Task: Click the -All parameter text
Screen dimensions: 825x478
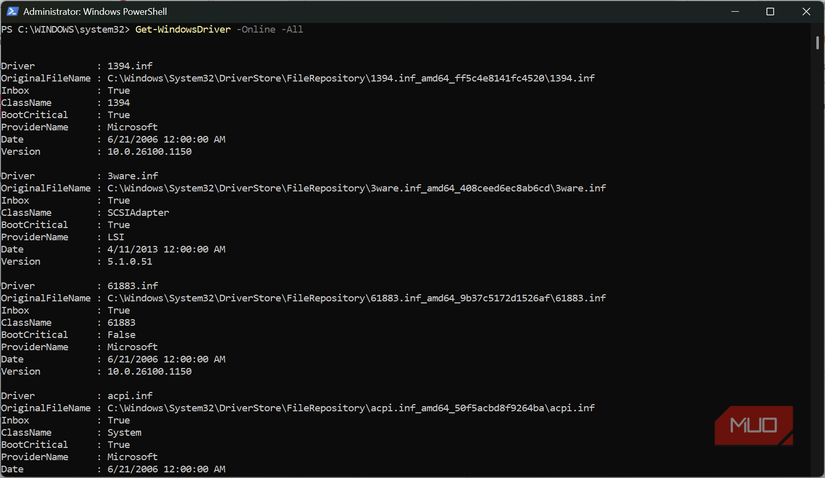Action: coord(292,29)
